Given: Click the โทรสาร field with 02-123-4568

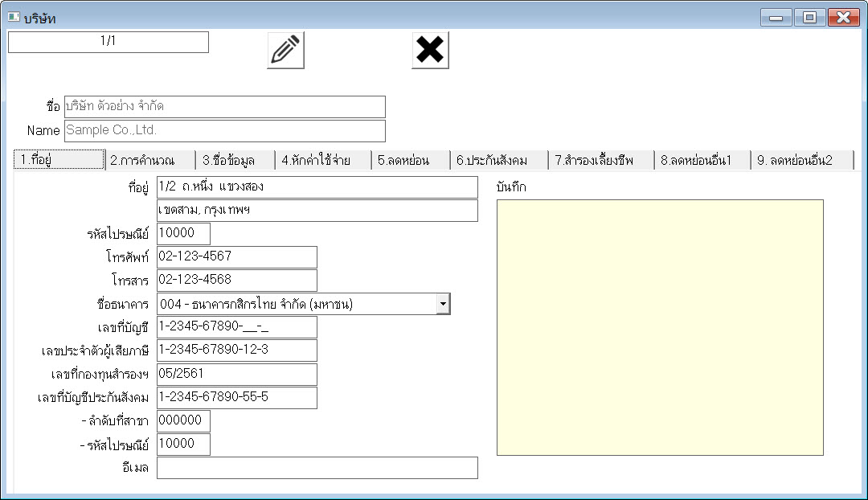Looking at the screenshot, I should pos(236,281).
